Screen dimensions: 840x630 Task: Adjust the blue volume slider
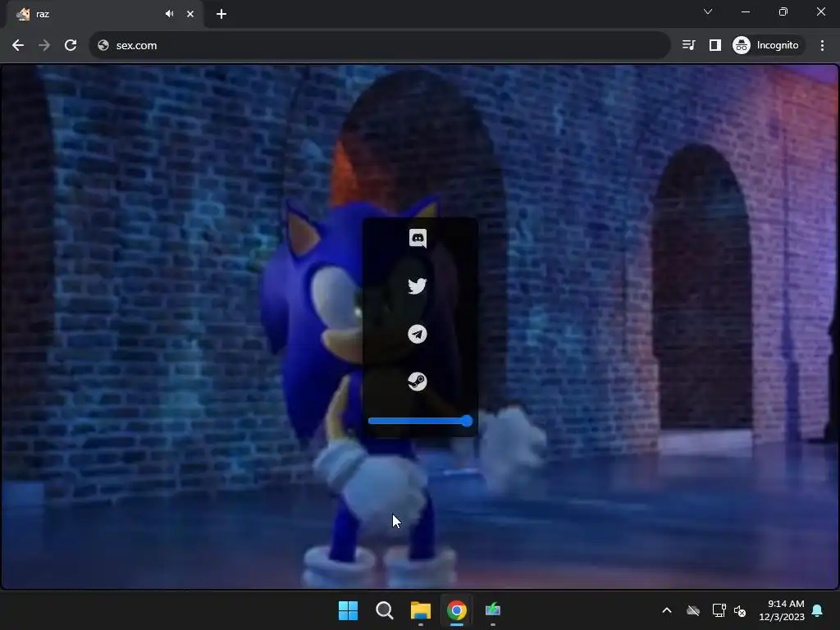tap(421, 421)
